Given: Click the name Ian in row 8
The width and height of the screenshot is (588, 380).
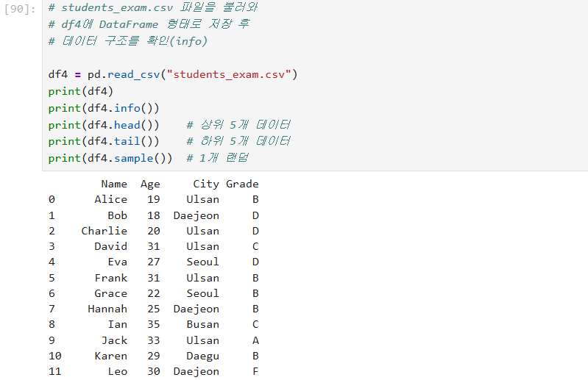Looking at the screenshot, I should coord(117,325).
